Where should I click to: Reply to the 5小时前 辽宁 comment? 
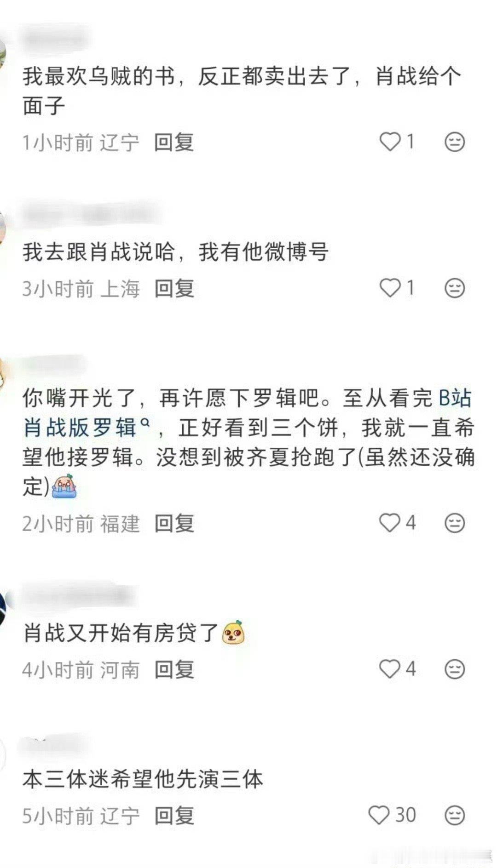coord(174,816)
